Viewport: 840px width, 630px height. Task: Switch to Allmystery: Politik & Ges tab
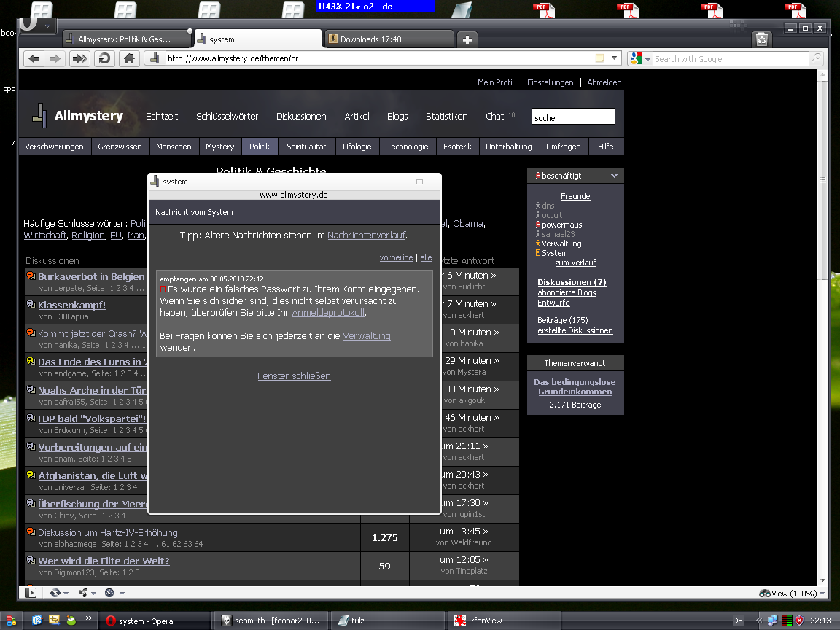click(x=126, y=39)
